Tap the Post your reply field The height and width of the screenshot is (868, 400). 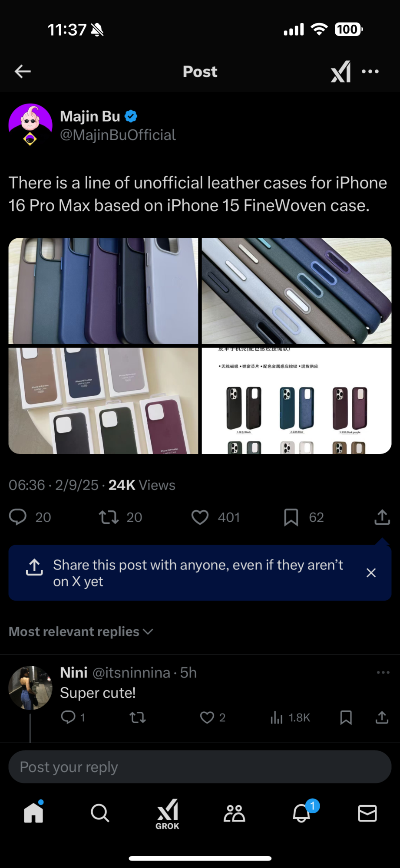click(200, 767)
